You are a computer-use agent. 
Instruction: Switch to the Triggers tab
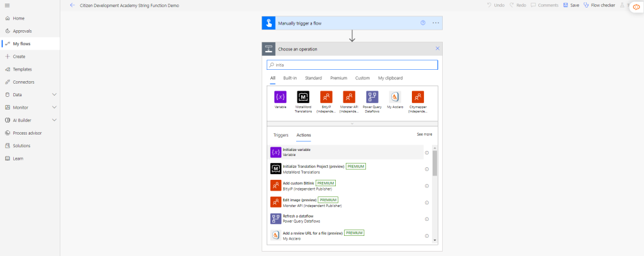(281, 135)
